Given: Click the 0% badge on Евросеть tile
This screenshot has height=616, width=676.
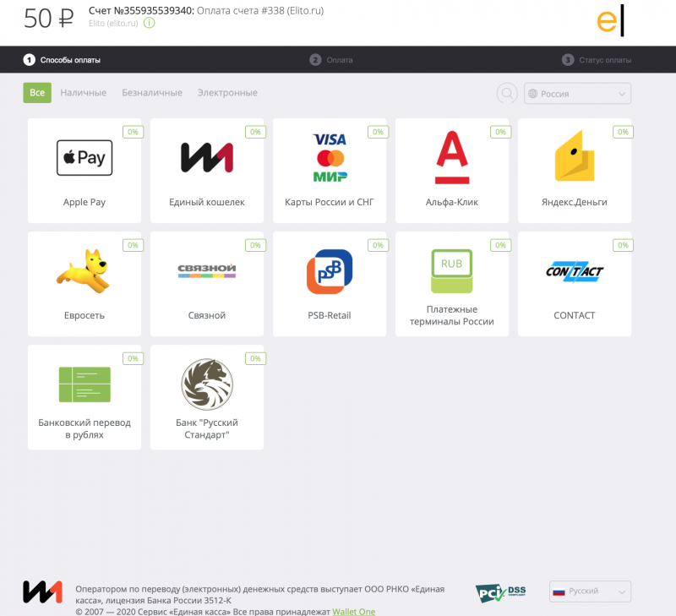Looking at the screenshot, I should (x=133, y=245).
